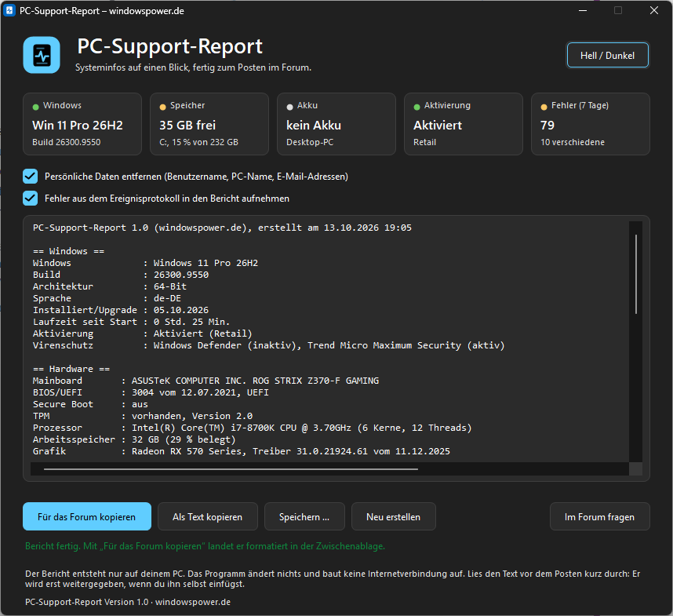Click the 'Sprache : de-DE' report line
The height and width of the screenshot is (616, 673).
[107, 298]
